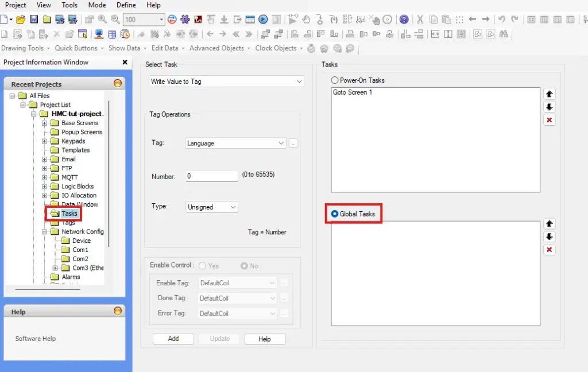Select the red Download to panel icon
This screenshot has height=372, width=588.
click(197, 19)
